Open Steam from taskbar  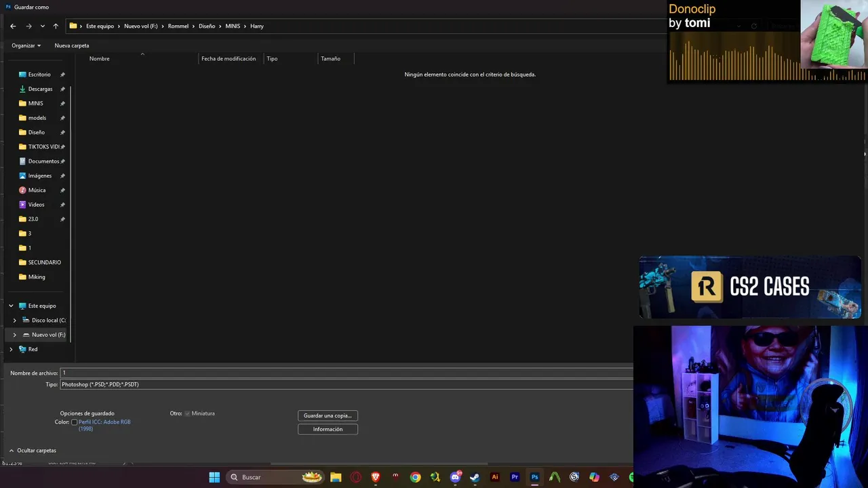click(x=475, y=477)
